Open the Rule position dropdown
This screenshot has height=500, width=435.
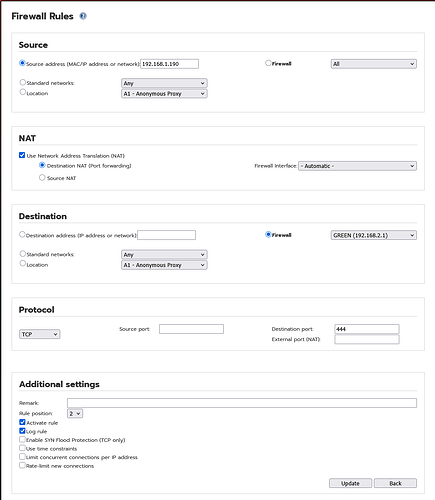pos(75,414)
